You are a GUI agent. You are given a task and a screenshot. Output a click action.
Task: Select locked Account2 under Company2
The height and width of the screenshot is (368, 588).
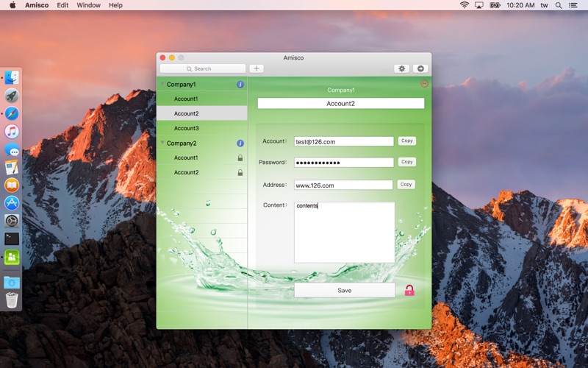click(201, 172)
